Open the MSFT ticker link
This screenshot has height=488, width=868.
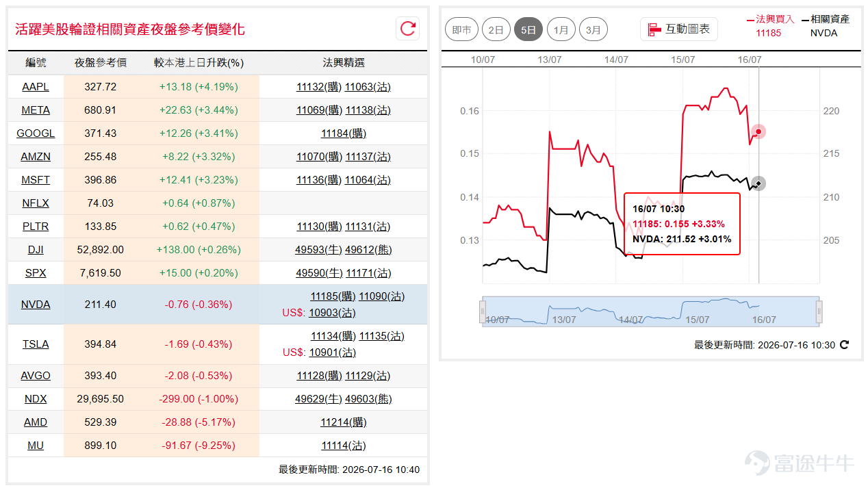click(x=36, y=180)
